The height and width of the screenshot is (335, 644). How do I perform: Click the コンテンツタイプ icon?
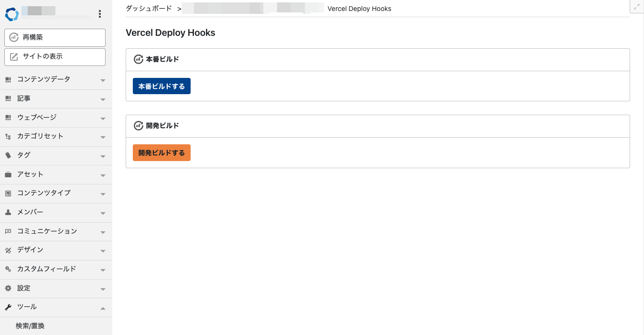click(8, 193)
